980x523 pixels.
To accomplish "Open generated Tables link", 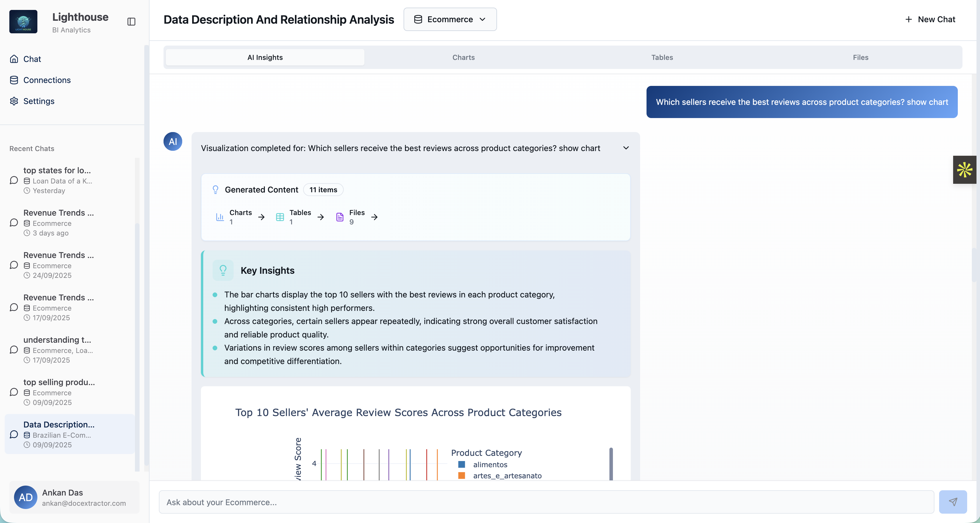I will click(300, 217).
